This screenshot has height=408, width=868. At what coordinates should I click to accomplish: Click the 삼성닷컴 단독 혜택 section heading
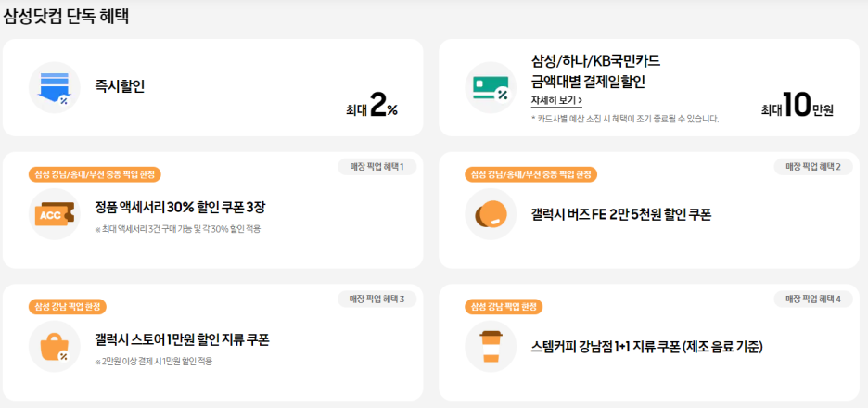pyautogui.click(x=66, y=16)
